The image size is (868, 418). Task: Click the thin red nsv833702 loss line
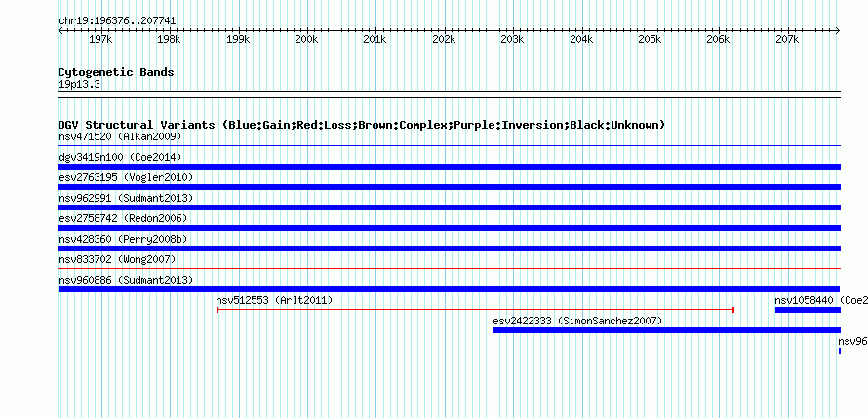click(x=449, y=269)
